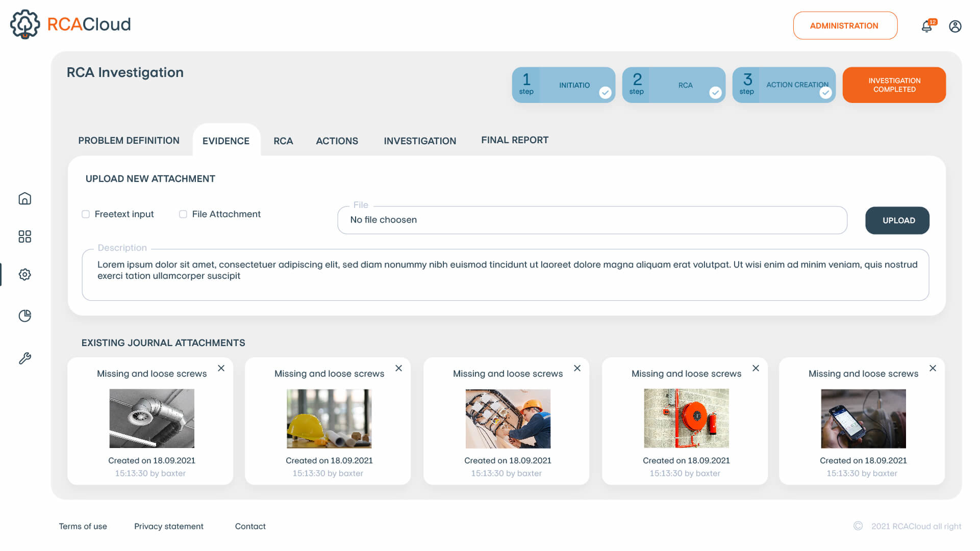Switch to the Problem Definition tab
The width and height of the screenshot is (980, 551).
pyautogui.click(x=129, y=140)
